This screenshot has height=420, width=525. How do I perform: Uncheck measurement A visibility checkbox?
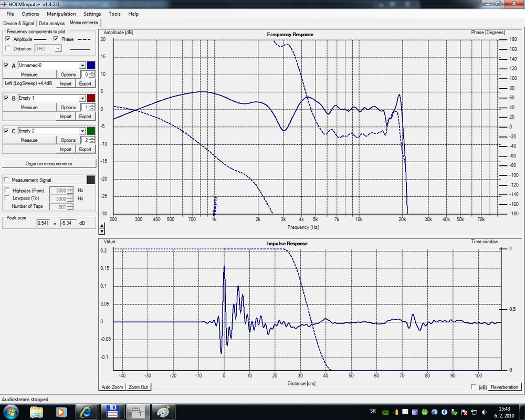click(x=6, y=65)
